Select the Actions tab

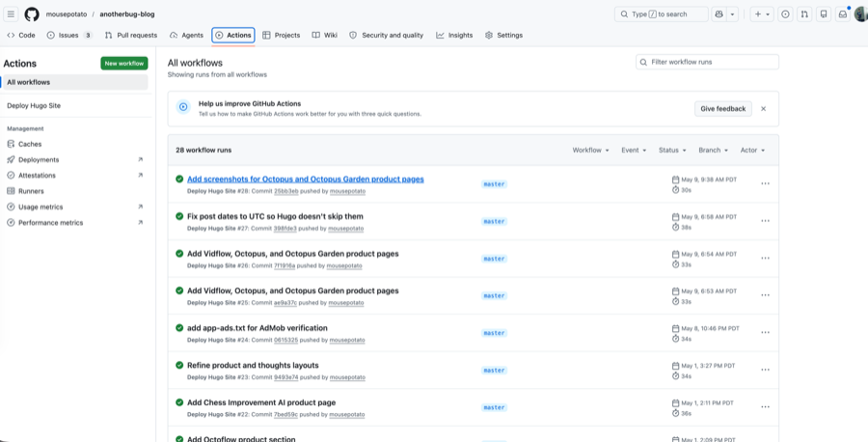point(233,35)
